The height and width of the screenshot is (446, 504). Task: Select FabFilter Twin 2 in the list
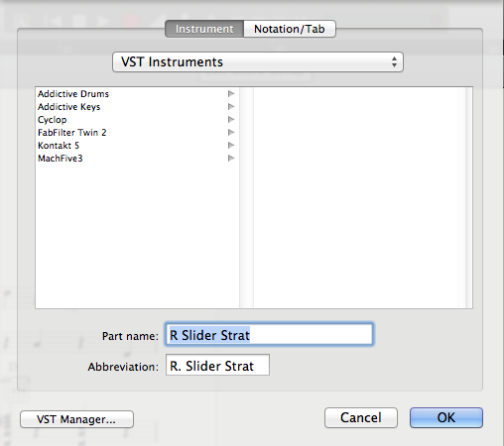(x=137, y=133)
